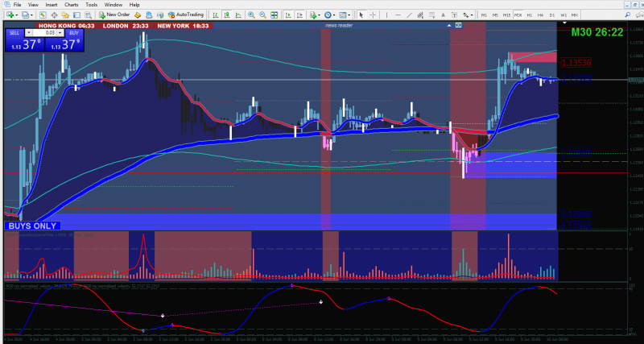This screenshot has width=644, height=344.
Task: Increase lot volume with up arrow
Action: click(x=60, y=32)
